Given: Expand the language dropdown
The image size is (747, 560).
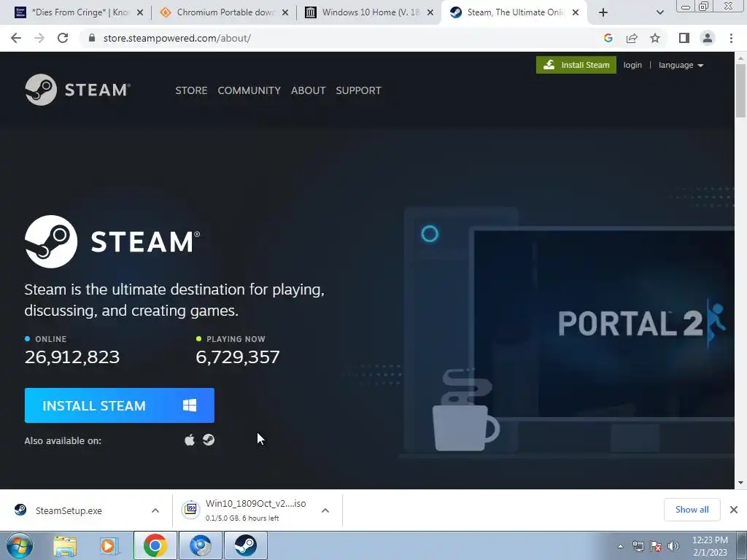Looking at the screenshot, I should pyautogui.click(x=681, y=65).
